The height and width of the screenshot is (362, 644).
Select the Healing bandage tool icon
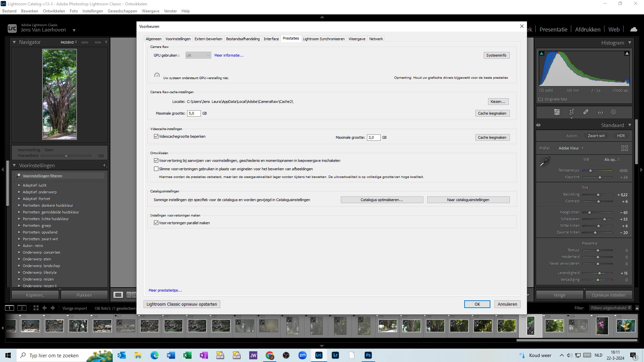coord(586,112)
